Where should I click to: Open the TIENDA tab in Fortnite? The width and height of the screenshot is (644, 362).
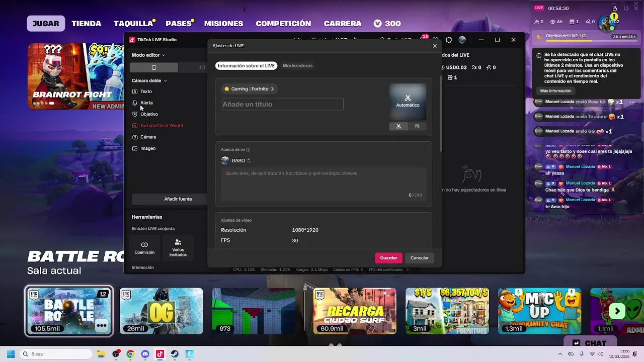coord(86,24)
